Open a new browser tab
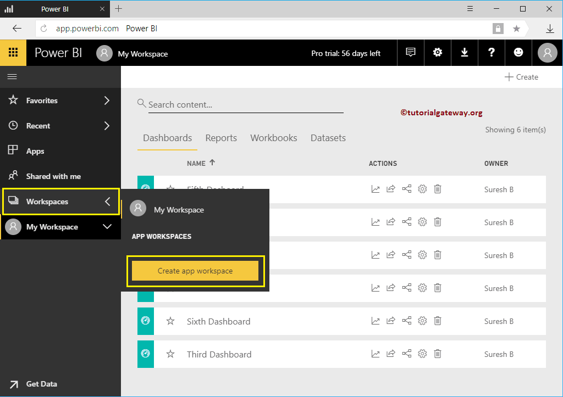This screenshot has height=397, width=563. 118,9
